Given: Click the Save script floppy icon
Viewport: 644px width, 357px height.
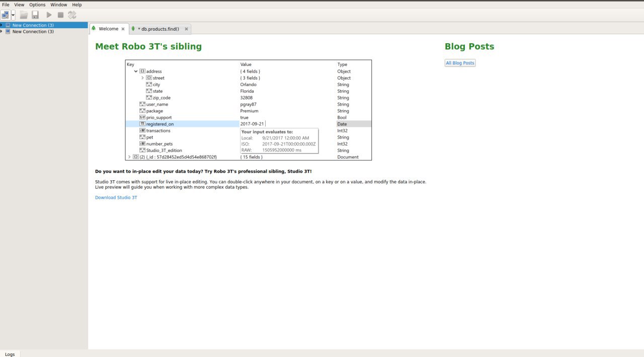Looking at the screenshot, I should coord(35,15).
